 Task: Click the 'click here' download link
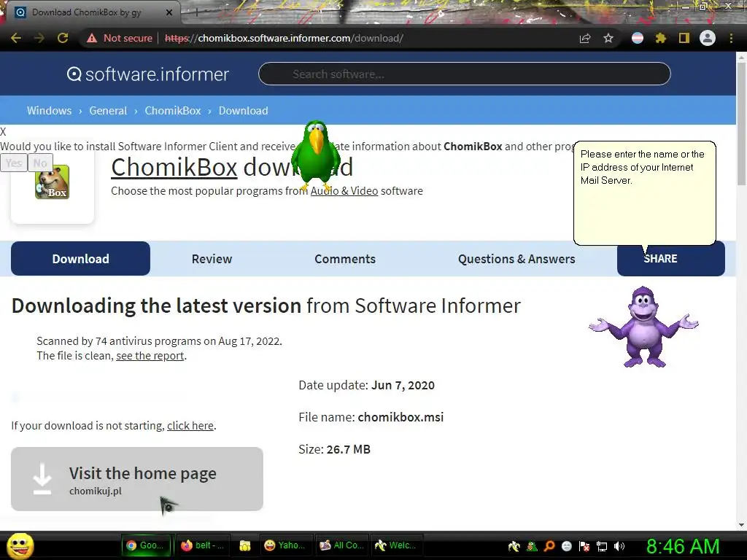[x=190, y=426]
